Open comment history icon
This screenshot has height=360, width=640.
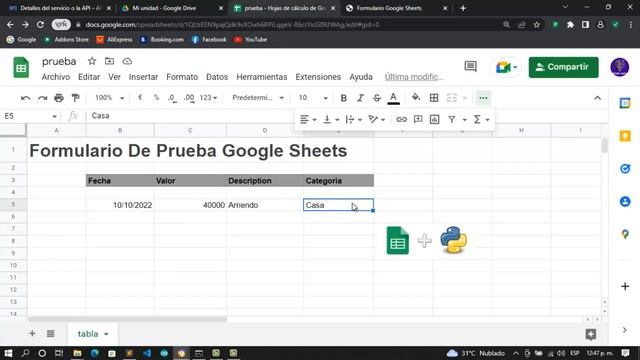[470, 67]
